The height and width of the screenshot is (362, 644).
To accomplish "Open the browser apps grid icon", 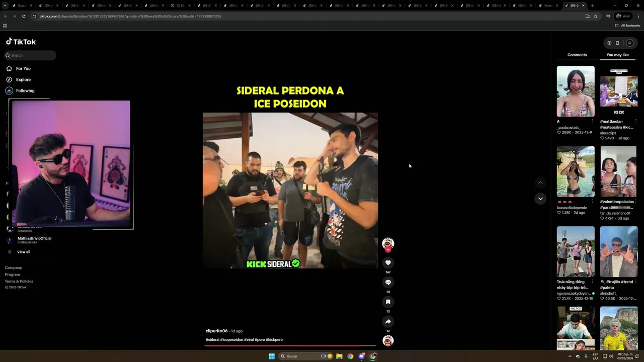I will coord(5,25).
